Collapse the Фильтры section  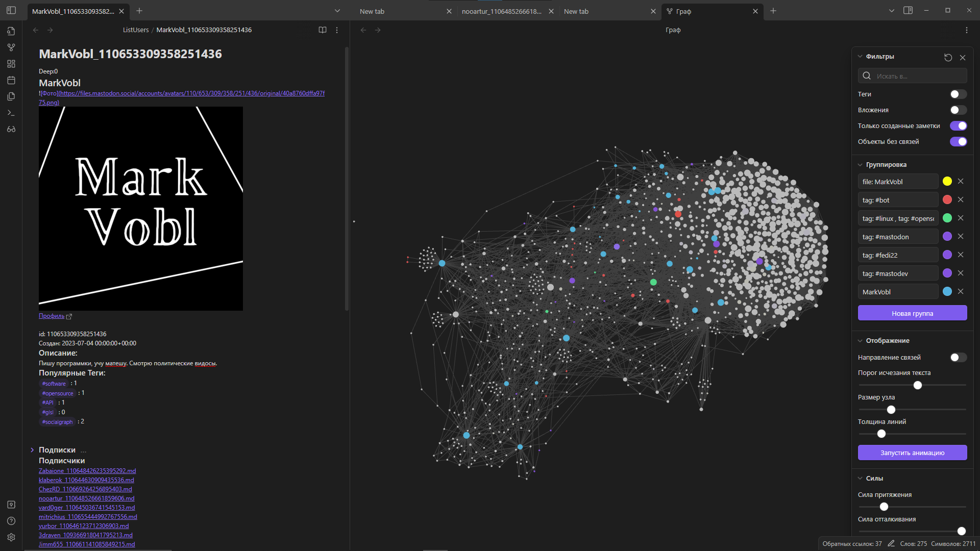point(860,57)
